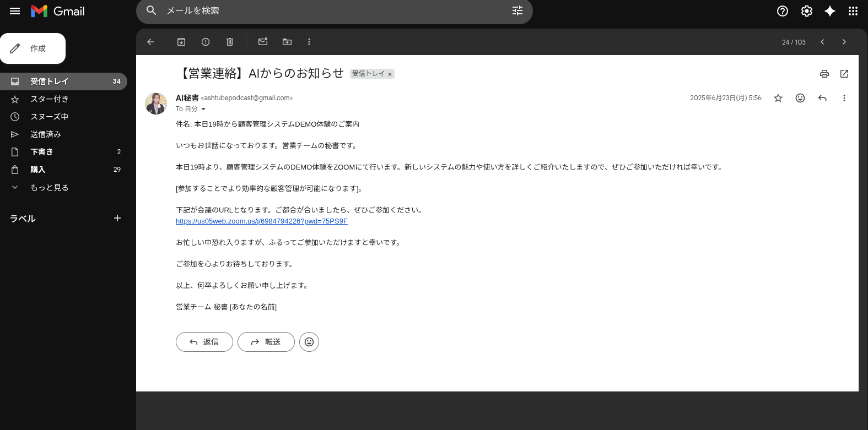Open 下書き folder
868x430 pixels.
pyautogui.click(x=63, y=152)
